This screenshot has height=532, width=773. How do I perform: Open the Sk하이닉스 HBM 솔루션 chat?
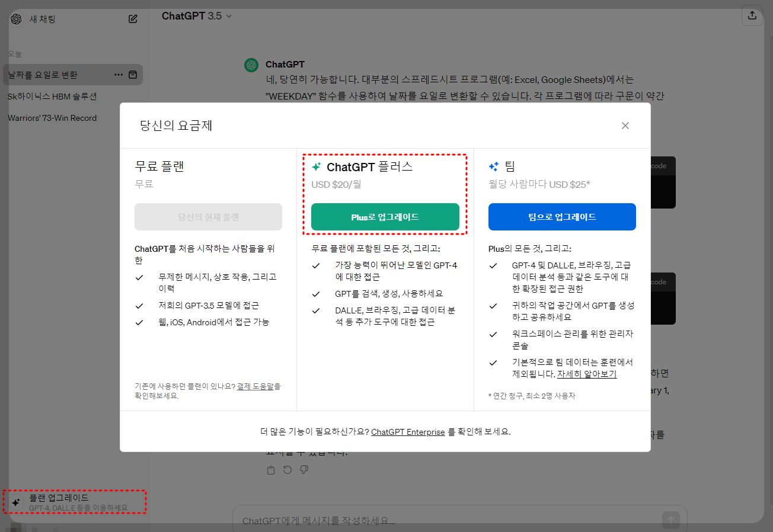pyautogui.click(x=52, y=97)
